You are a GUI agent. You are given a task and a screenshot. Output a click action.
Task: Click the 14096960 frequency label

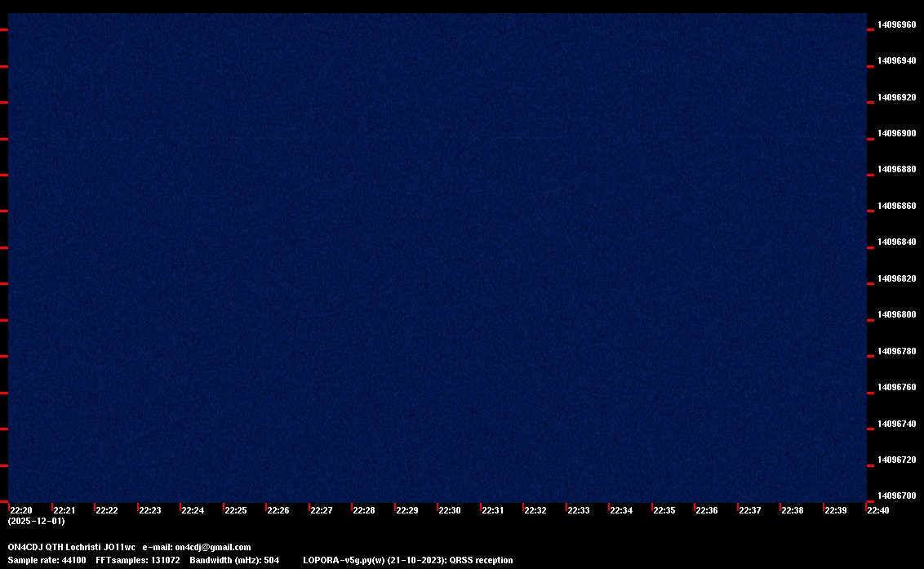click(896, 24)
